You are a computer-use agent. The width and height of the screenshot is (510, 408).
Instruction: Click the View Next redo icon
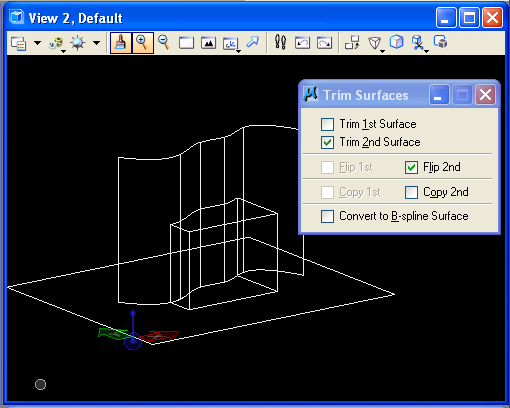click(x=324, y=43)
